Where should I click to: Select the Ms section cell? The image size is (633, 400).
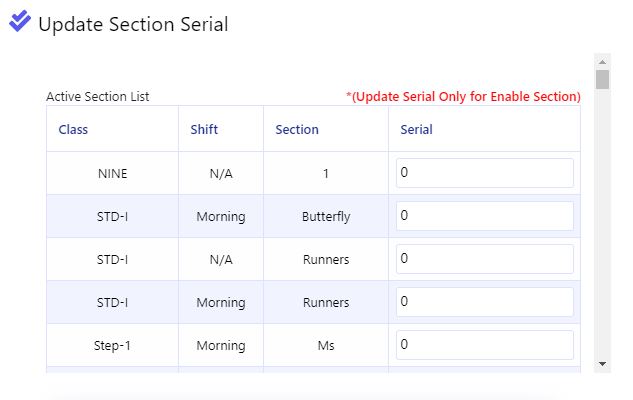(x=326, y=346)
